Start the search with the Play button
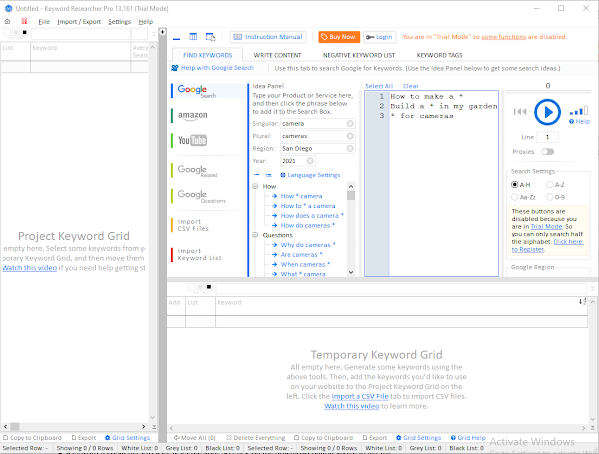599x454 pixels. (547, 112)
